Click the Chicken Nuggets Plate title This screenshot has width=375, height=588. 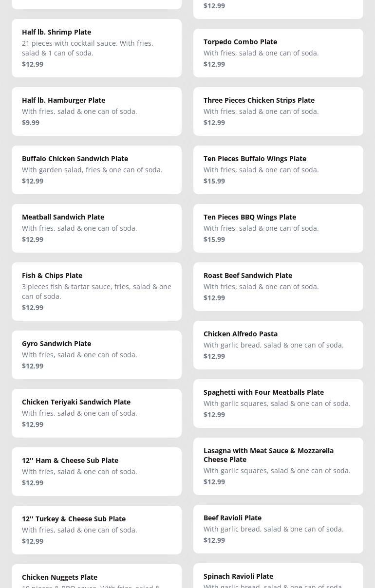coord(59,577)
